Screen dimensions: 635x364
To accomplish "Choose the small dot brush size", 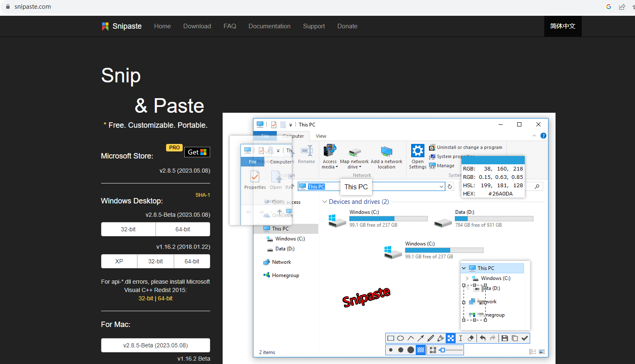I will tap(391, 350).
